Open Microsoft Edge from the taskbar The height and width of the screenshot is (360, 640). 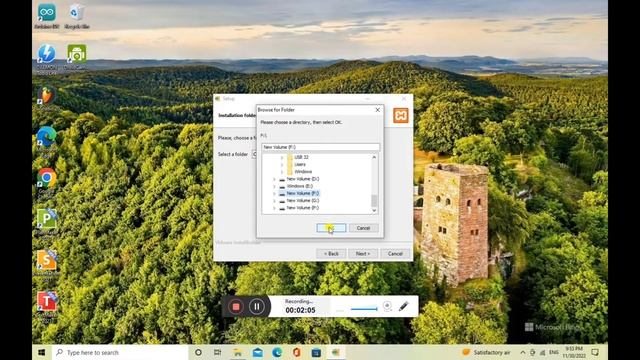pos(277,352)
